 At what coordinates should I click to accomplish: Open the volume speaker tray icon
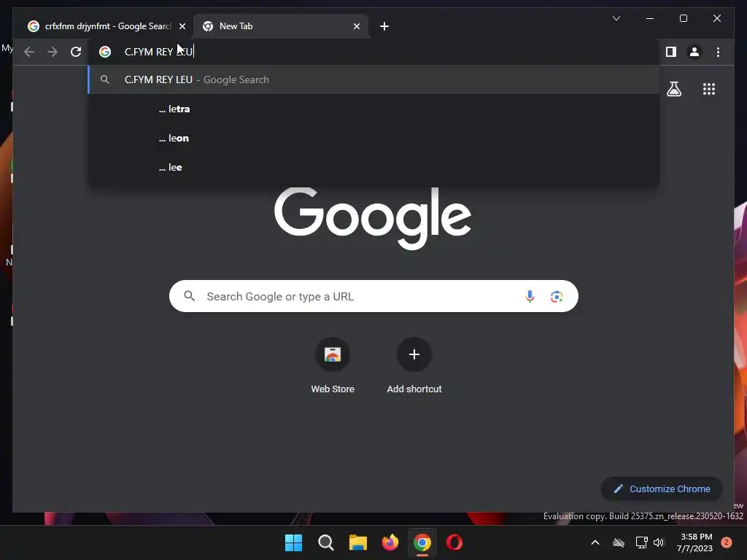659,542
